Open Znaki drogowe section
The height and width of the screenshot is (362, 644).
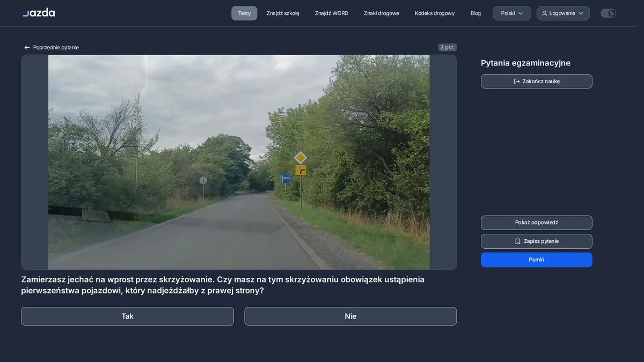point(382,13)
